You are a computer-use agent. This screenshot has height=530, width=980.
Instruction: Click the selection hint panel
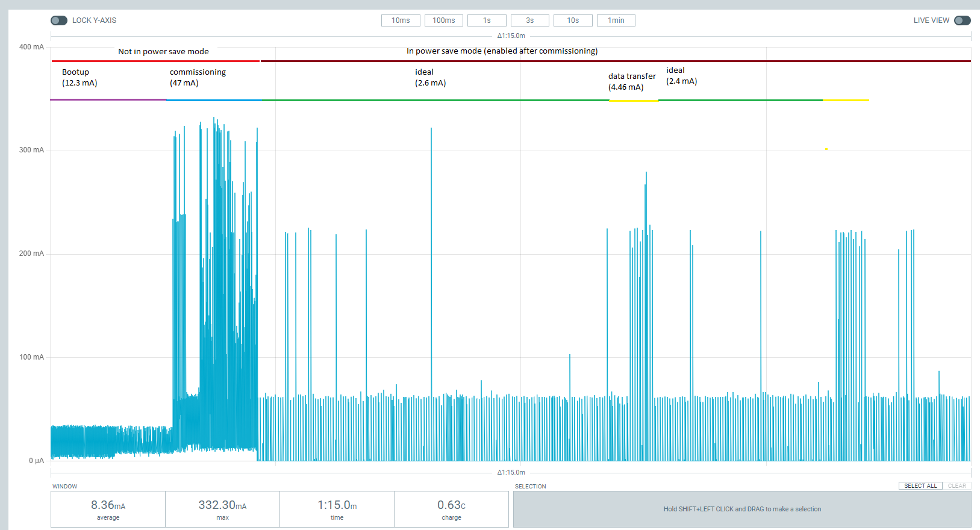(742, 510)
